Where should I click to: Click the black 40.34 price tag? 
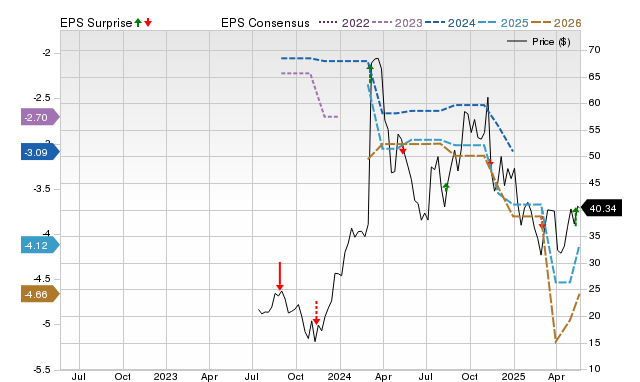click(601, 208)
